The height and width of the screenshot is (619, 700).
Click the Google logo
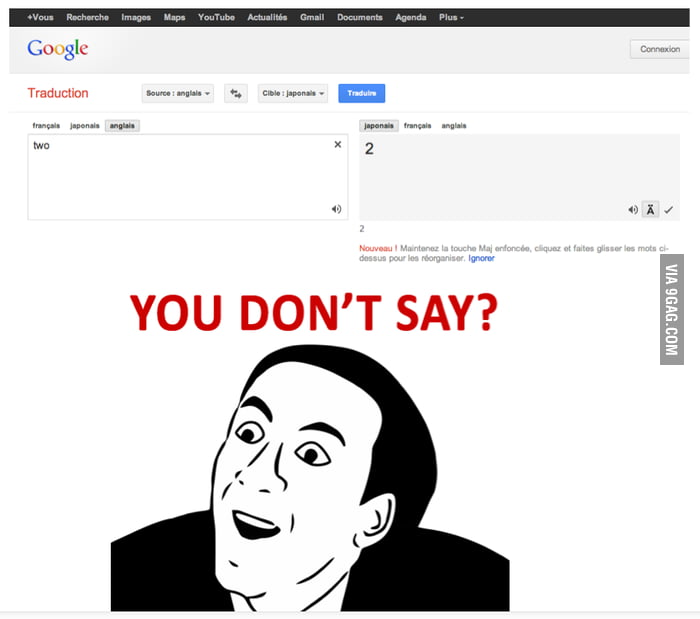pyautogui.click(x=58, y=49)
